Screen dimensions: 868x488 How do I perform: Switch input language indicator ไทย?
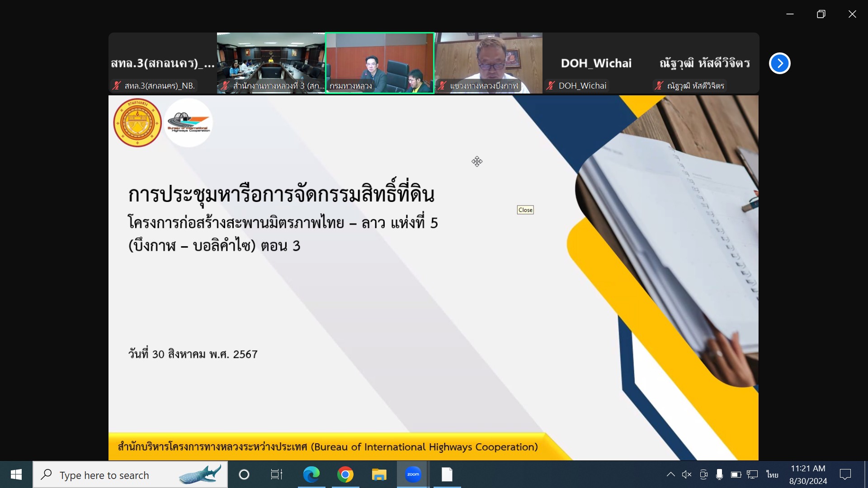coord(772,474)
